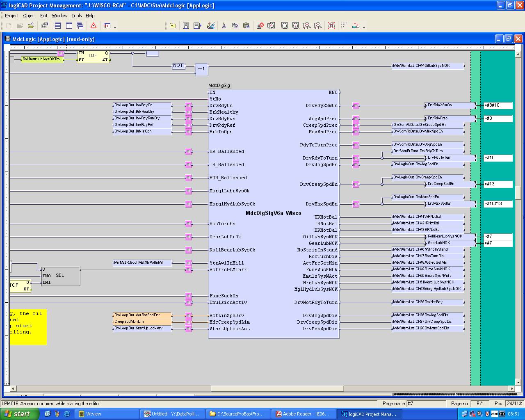525x420 pixels.
Task: Click the red warning triangle icon
Action: click(94, 26)
